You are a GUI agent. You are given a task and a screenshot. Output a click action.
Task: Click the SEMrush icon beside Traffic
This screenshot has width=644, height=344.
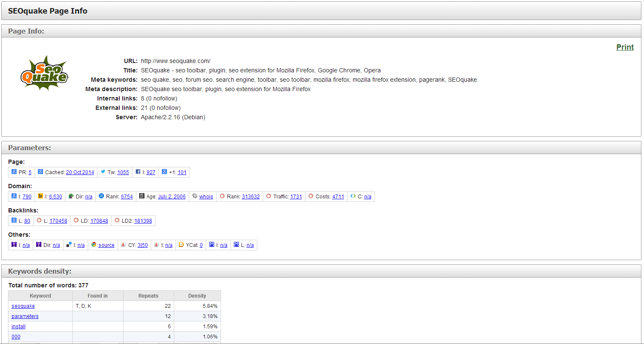(x=268, y=196)
